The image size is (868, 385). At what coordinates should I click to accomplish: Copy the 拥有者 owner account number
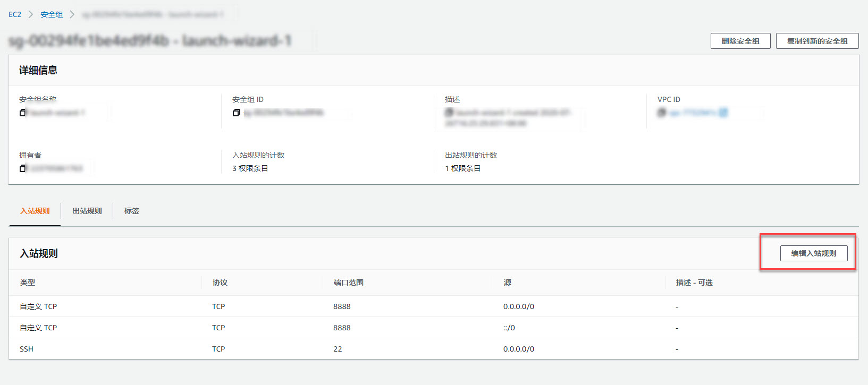[x=22, y=168]
